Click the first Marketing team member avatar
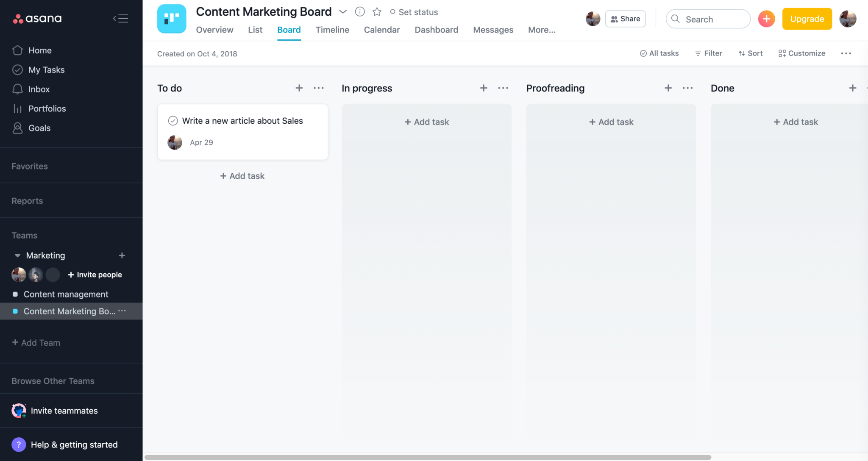The image size is (868, 461). [x=19, y=275]
